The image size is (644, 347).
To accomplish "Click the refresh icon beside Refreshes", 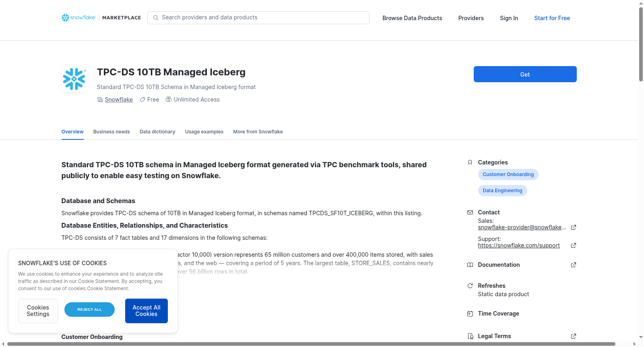I will 470,286.
